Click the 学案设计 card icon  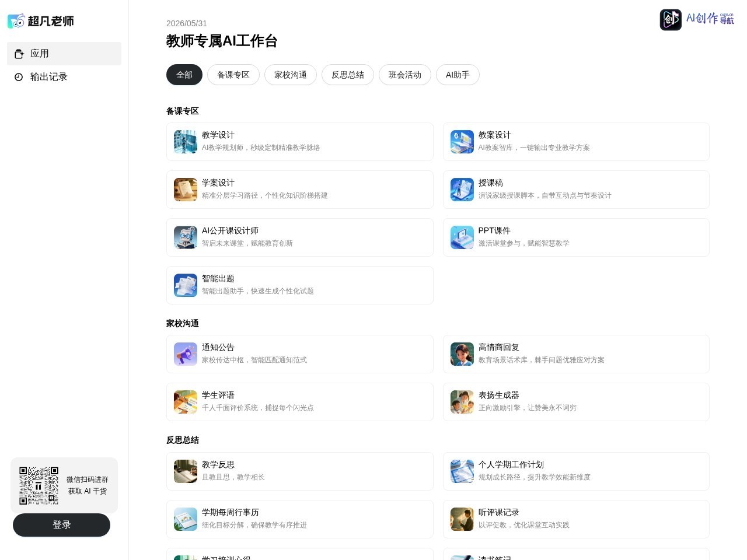[x=186, y=190]
